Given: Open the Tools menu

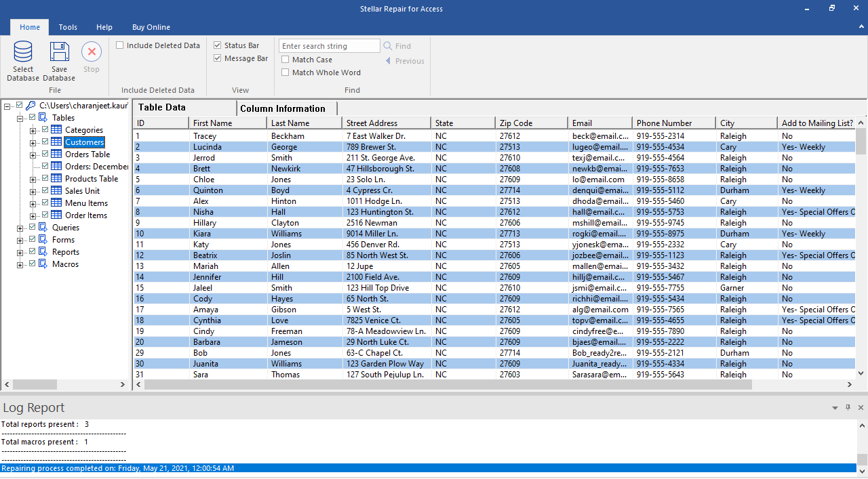Looking at the screenshot, I should click(x=67, y=27).
